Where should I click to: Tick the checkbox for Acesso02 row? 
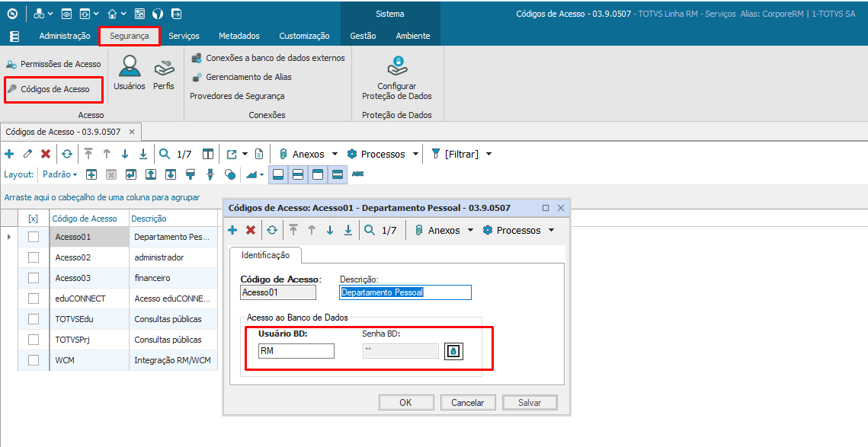[34, 257]
